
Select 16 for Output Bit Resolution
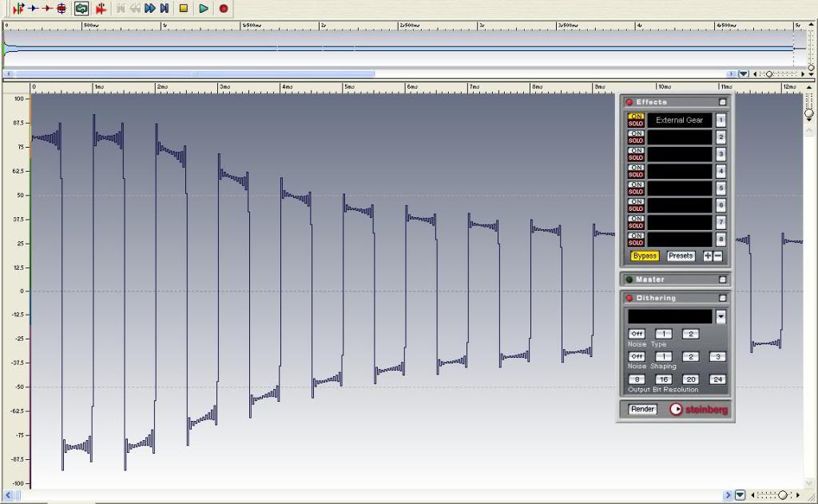[663, 379]
